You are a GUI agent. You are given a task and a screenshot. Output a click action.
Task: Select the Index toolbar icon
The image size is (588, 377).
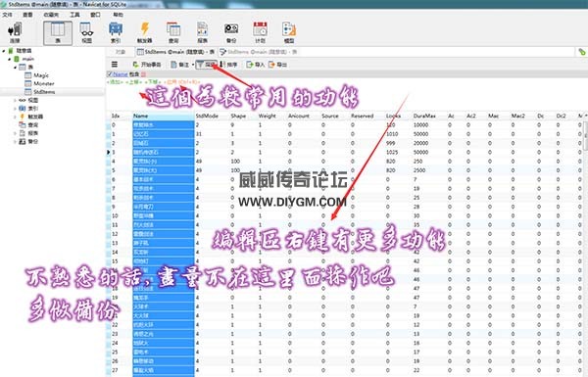point(116,32)
